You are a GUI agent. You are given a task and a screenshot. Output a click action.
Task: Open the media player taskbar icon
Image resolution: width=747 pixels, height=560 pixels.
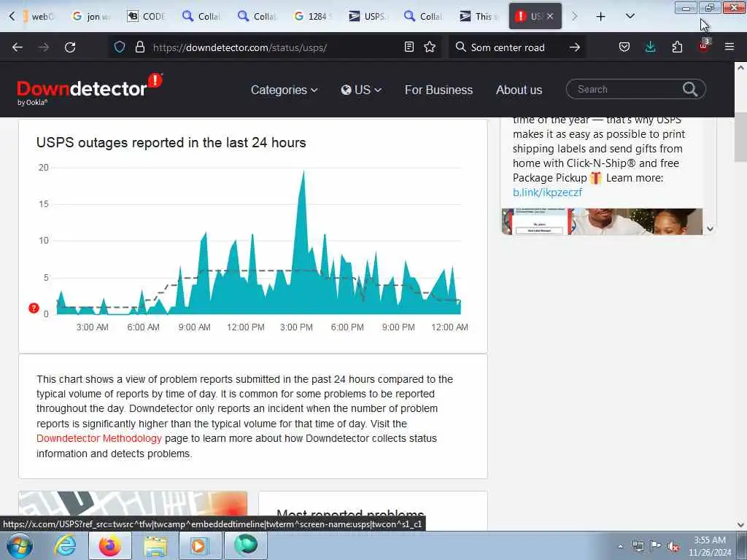(200, 545)
